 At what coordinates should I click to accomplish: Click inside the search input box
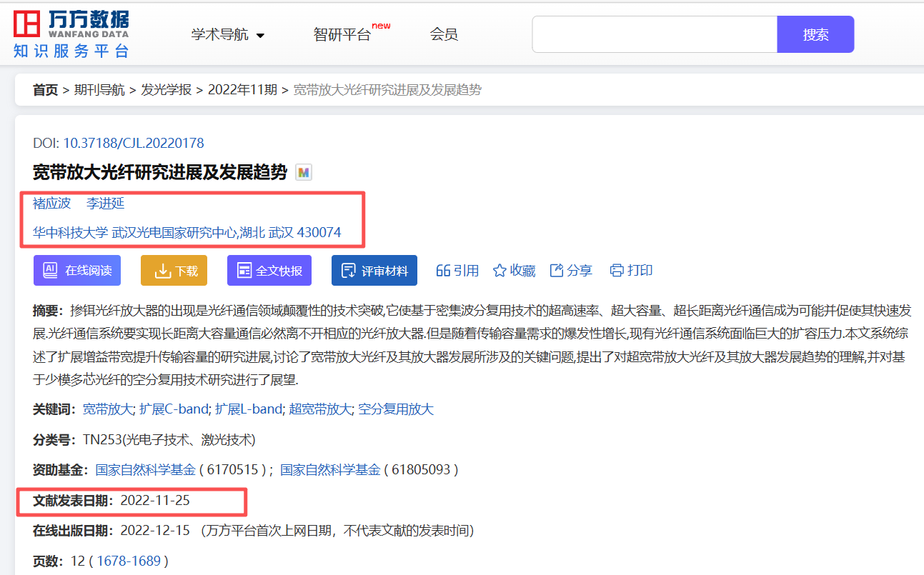tap(654, 34)
